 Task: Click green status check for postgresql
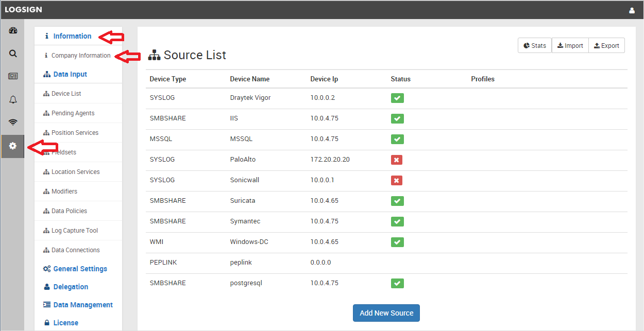pyautogui.click(x=397, y=283)
